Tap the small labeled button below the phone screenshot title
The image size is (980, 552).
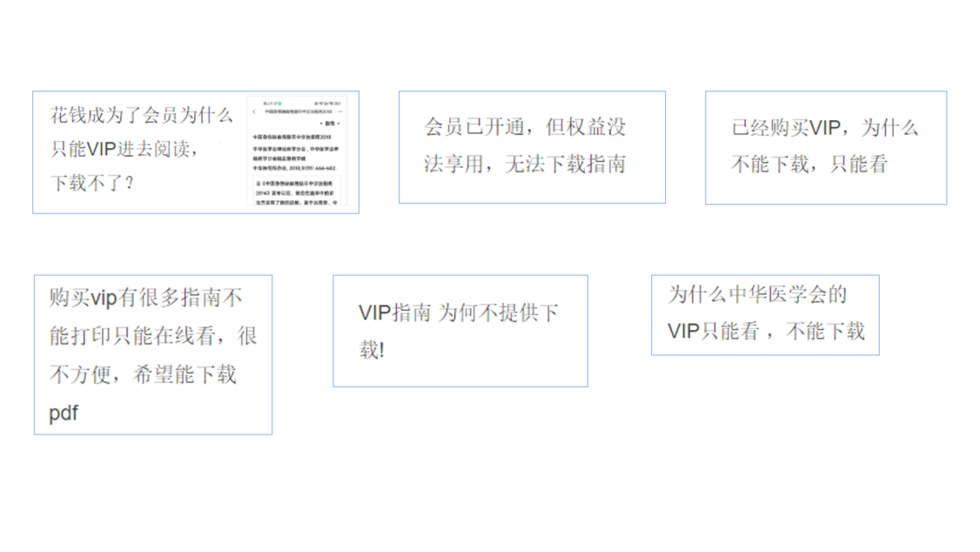coord(330,124)
